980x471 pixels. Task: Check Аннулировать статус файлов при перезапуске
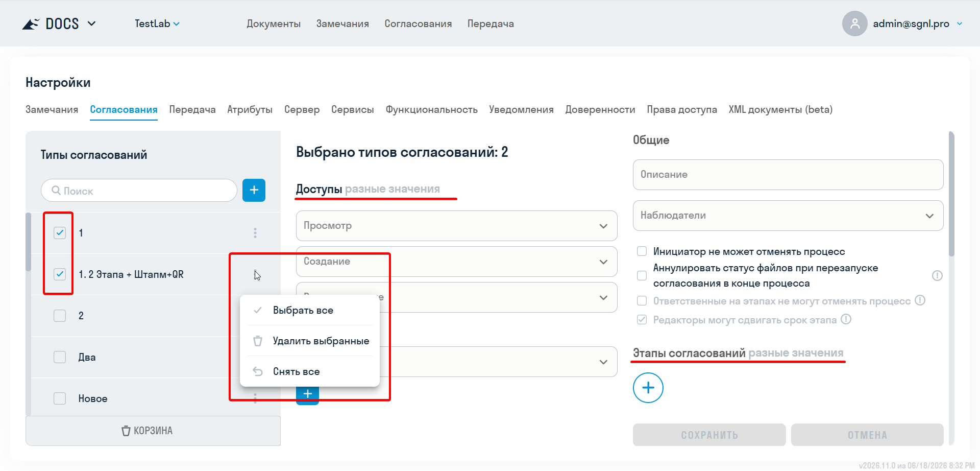click(642, 276)
